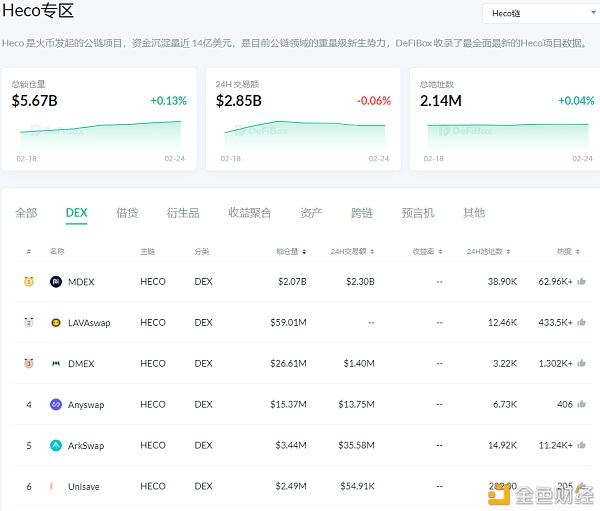Switch to the 收益聚合 tab

pos(250,213)
